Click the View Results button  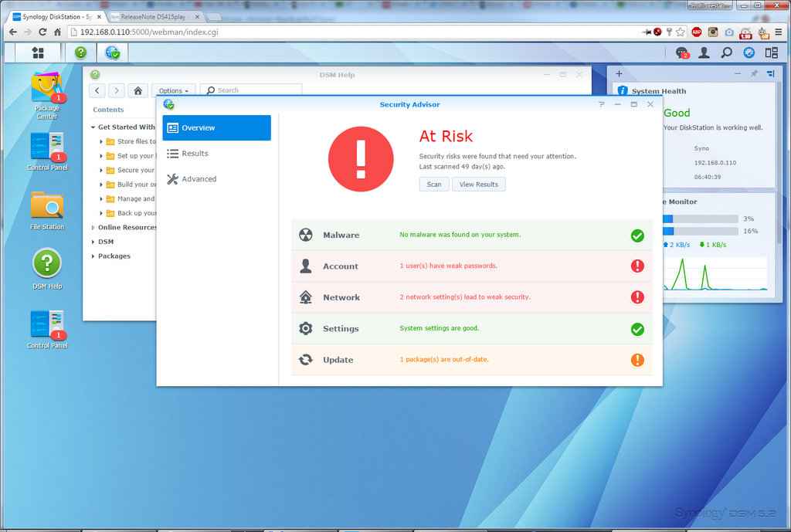478,185
